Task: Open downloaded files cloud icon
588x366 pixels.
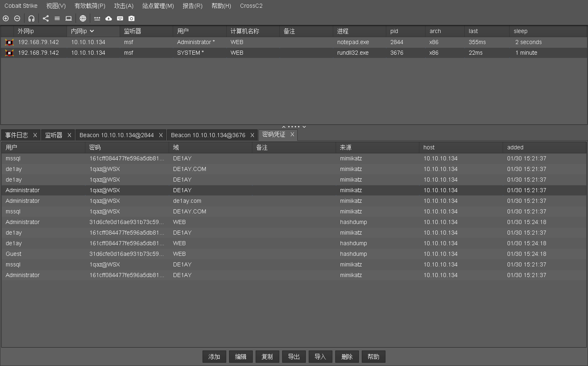Action: [108, 18]
